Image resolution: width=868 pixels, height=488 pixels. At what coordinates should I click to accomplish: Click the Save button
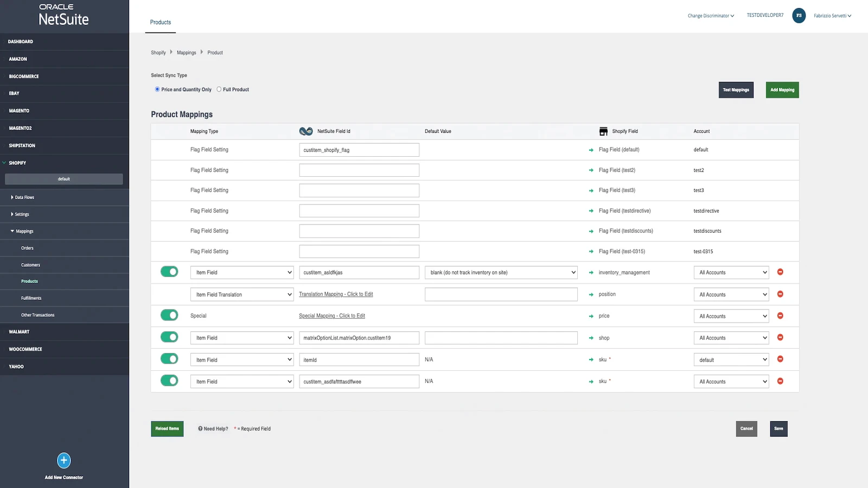tap(778, 429)
